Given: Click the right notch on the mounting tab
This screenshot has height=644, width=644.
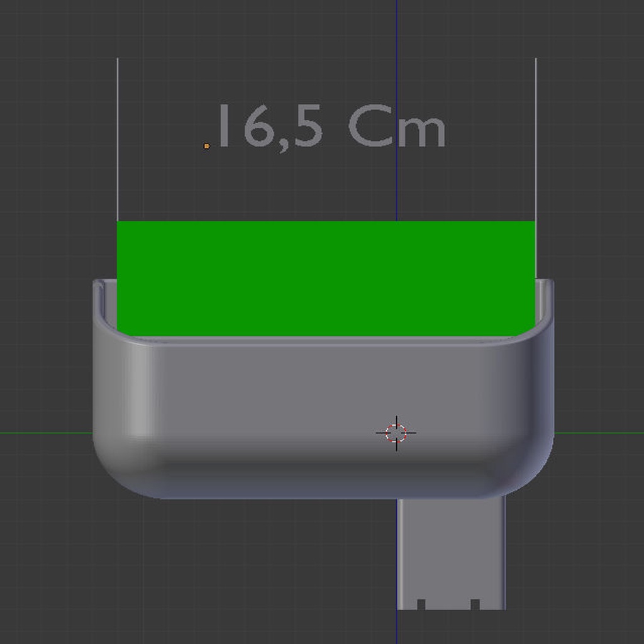Looking at the screenshot, I should pos(475,605).
